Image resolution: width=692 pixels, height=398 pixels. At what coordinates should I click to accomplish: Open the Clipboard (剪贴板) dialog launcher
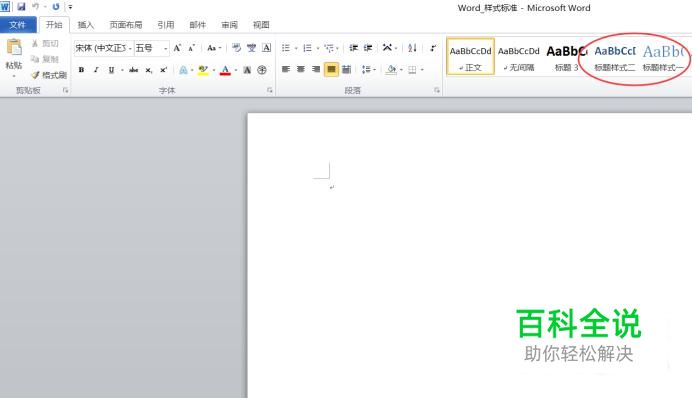pos(66,90)
